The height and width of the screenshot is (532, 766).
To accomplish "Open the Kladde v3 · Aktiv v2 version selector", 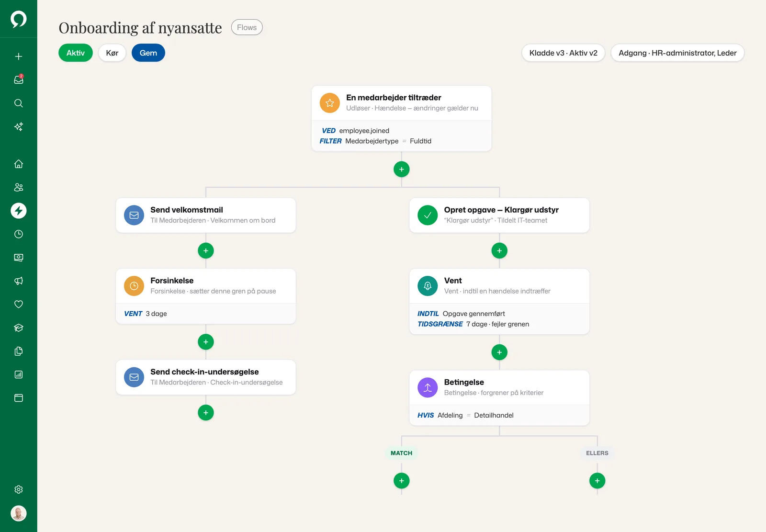I will [x=563, y=53].
